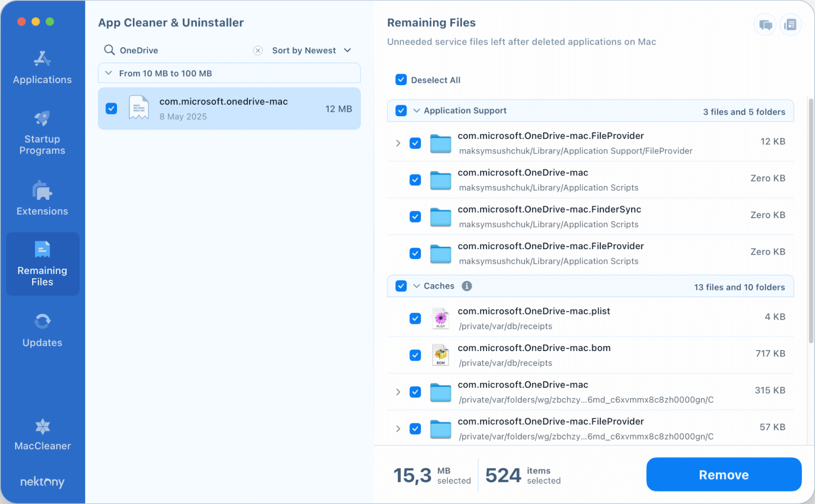Click the info icon next to Caches

466,286
